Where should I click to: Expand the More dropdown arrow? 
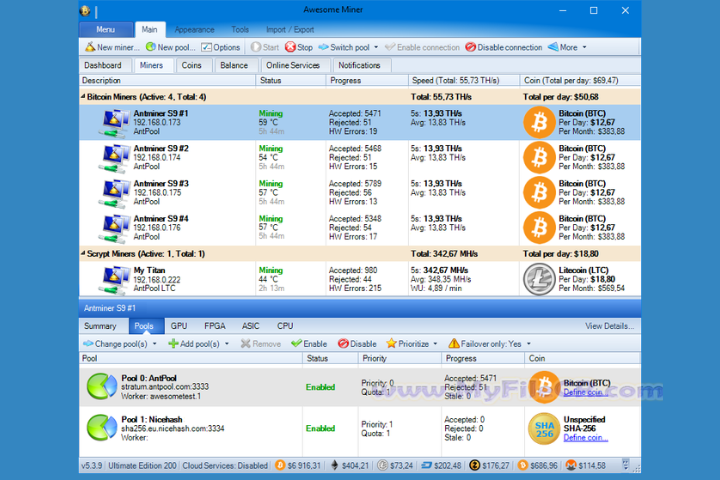[x=585, y=47]
